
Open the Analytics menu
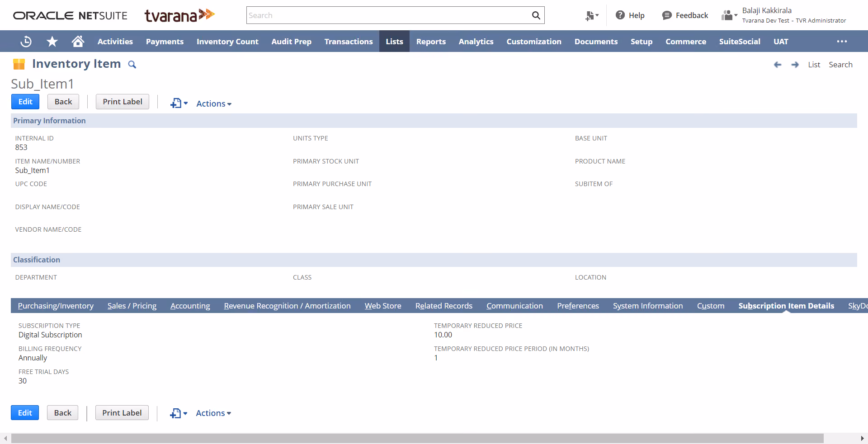click(476, 42)
